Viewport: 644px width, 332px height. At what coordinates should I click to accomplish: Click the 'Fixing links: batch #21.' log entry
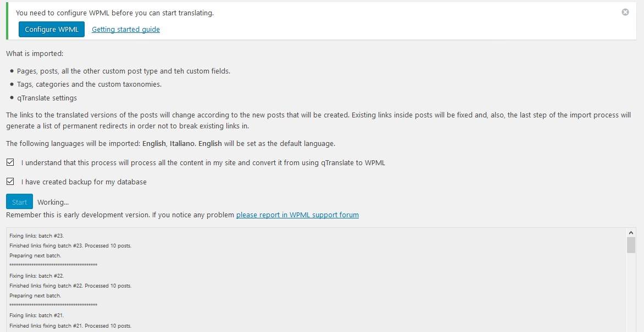coord(36,316)
